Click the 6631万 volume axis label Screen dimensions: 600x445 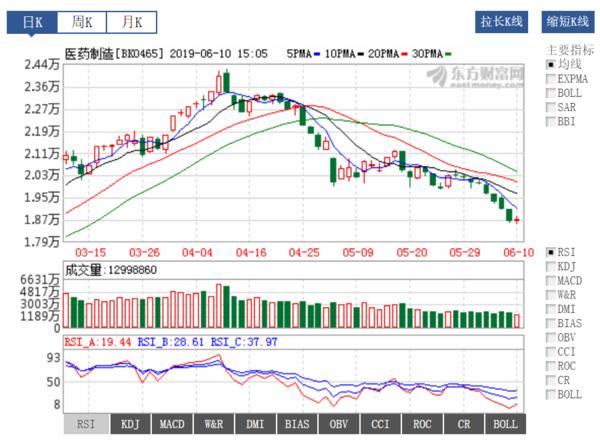click(x=40, y=280)
